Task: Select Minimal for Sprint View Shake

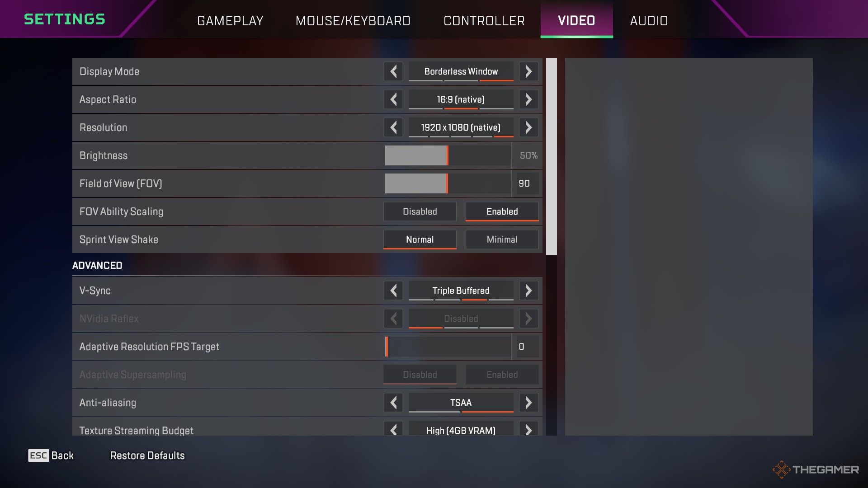Action: pos(501,239)
